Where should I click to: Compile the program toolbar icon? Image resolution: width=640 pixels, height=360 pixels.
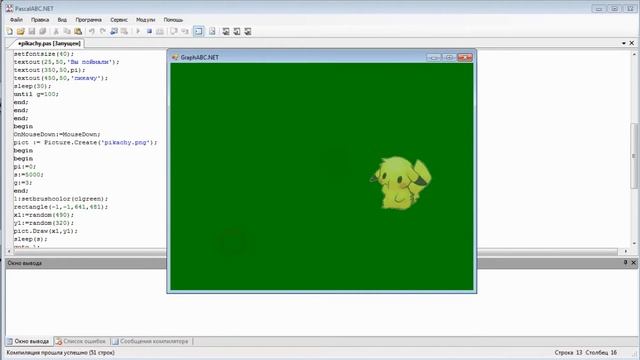click(x=160, y=31)
